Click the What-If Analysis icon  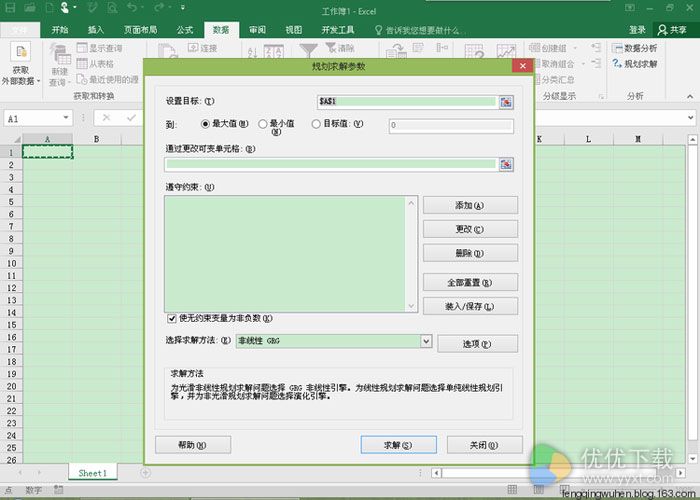474,51
